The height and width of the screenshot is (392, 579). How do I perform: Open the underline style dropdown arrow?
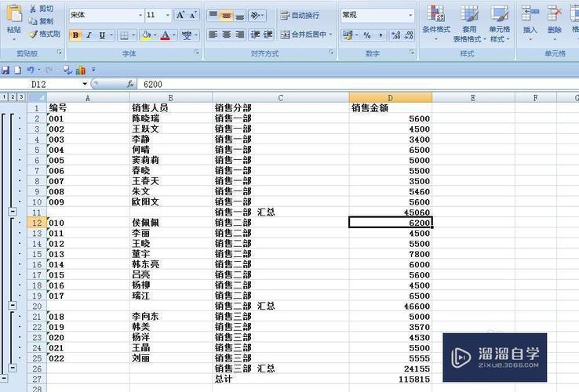pos(111,35)
